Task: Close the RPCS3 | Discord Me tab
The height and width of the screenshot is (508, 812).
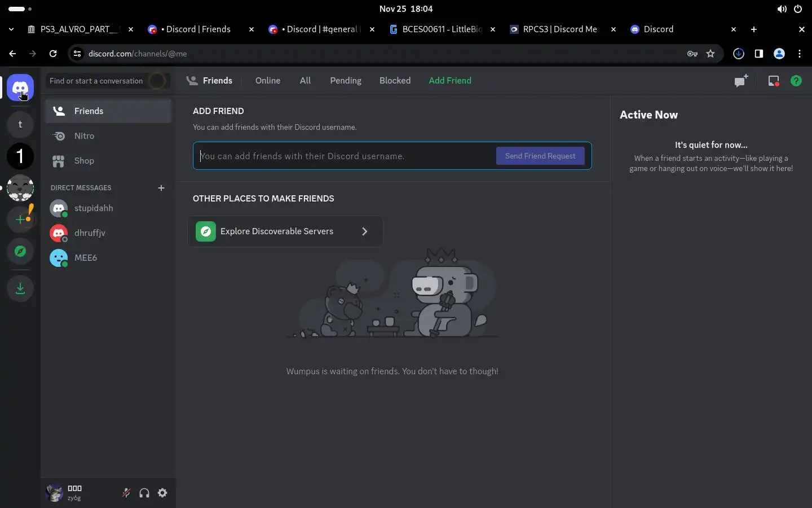Action: [614, 29]
